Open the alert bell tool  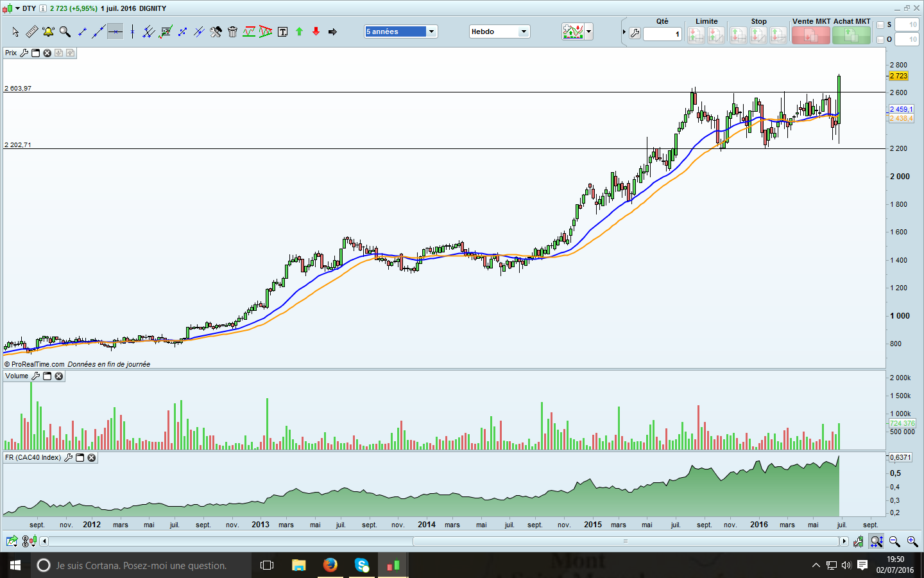48,31
